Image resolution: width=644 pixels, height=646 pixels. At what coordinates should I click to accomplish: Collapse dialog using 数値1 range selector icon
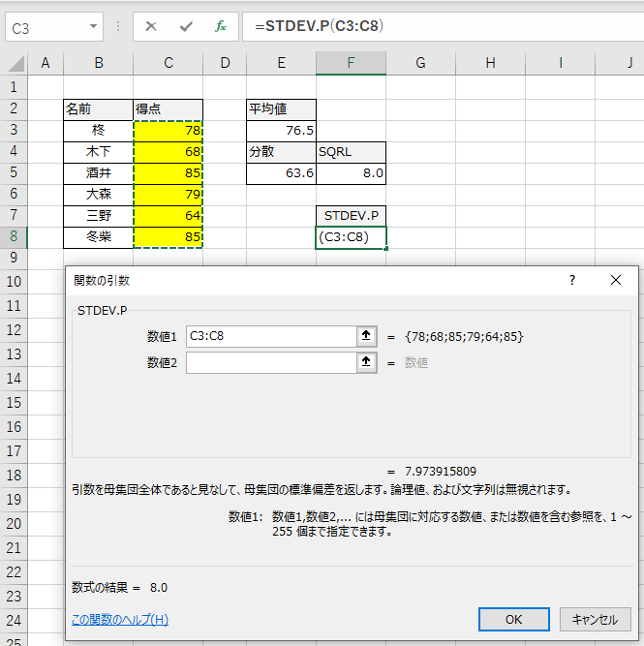(366, 336)
